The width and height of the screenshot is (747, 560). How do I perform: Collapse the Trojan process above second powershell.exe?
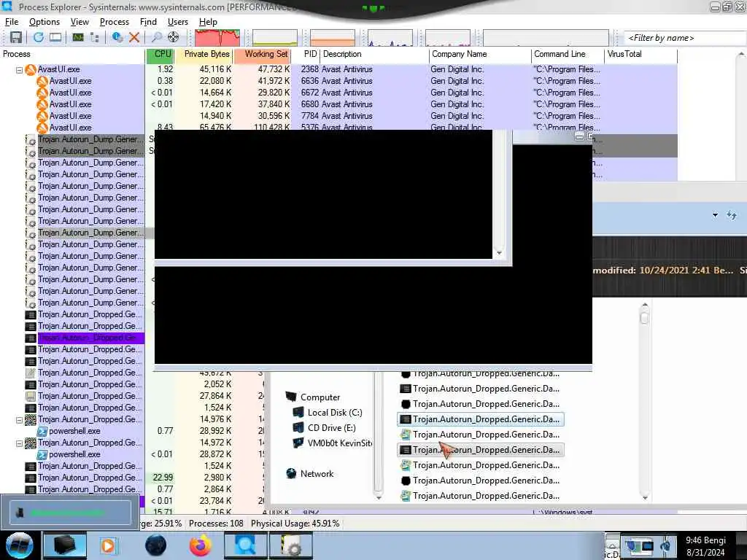19,443
